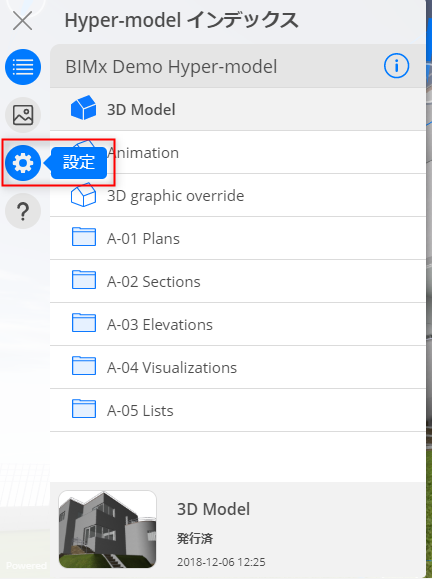Screen dimensions: 432x583
Task: Click the 発行済 status label
Action: coord(195,538)
